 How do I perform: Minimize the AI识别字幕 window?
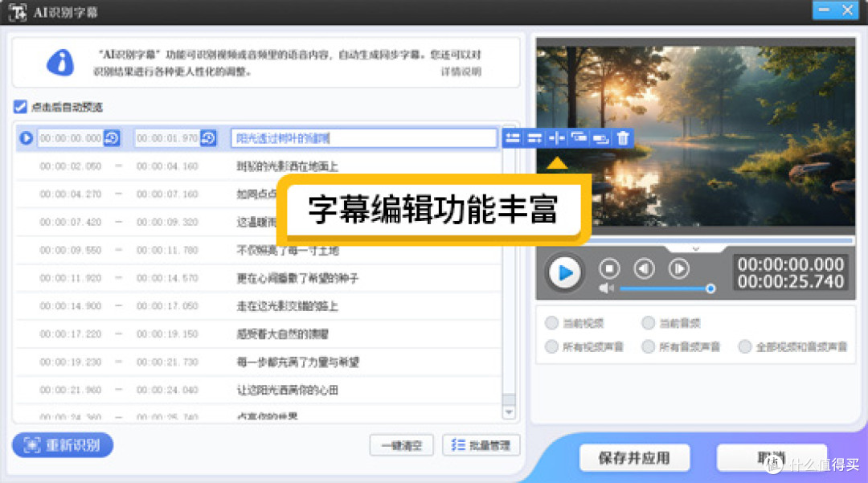pos(825,10)
